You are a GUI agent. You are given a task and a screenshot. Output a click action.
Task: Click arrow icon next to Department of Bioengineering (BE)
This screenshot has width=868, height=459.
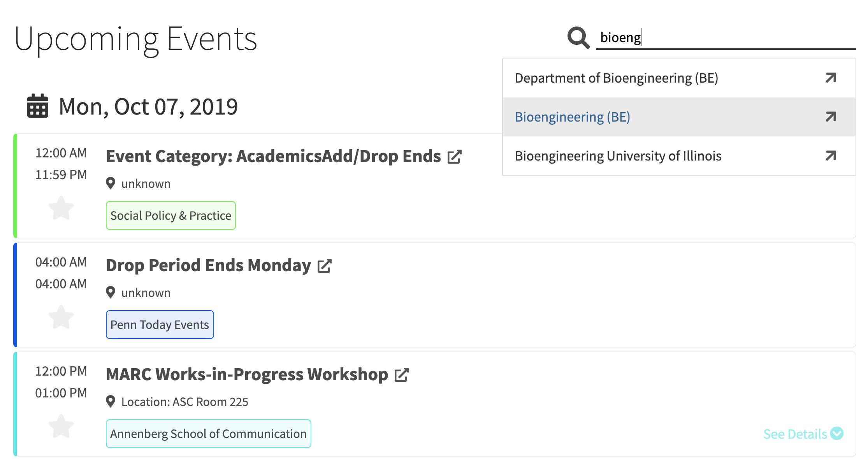[x=831, y=78]
